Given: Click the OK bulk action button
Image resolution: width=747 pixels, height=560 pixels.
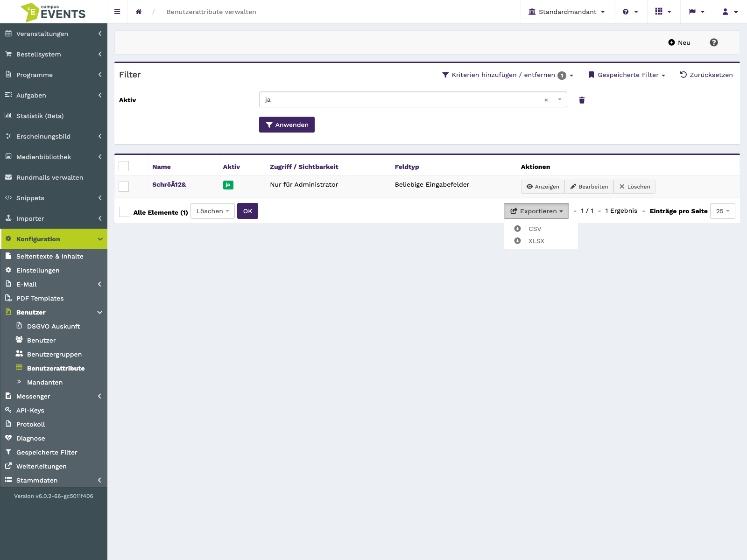Looking at the screenshot, I should pyautogui.click(x=247, y=211).
